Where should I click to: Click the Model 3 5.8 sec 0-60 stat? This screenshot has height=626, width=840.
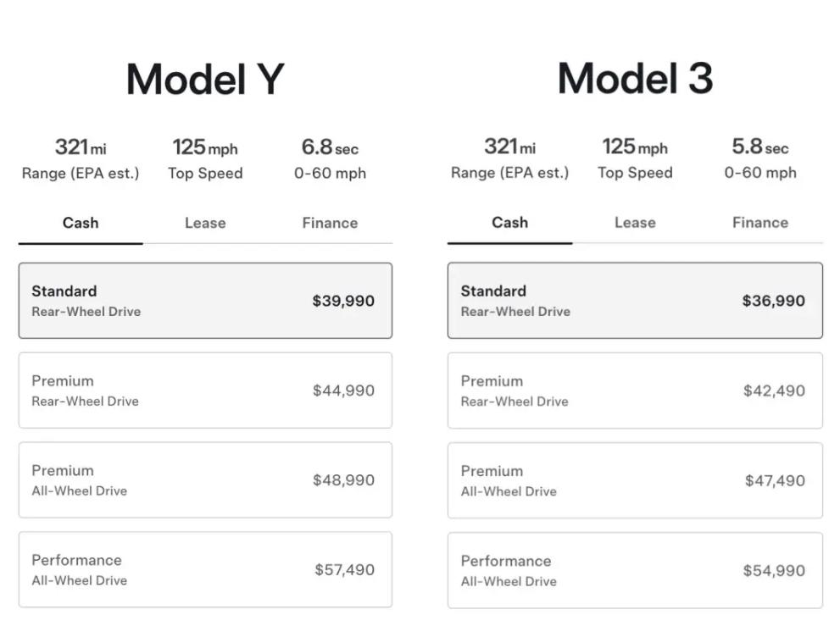coord(759,158)
